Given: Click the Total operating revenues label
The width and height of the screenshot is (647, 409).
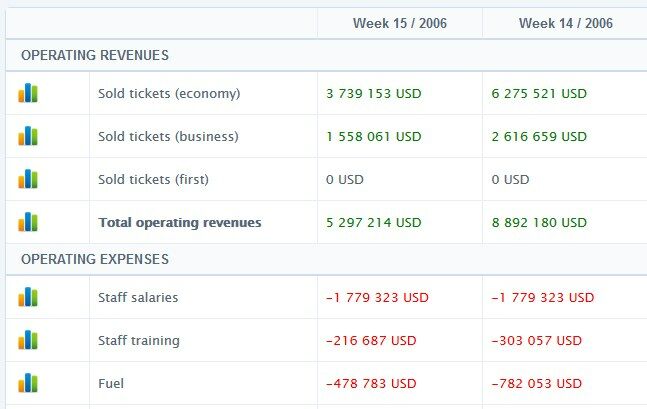Looking at the screenshot, I should coord(180,223).
